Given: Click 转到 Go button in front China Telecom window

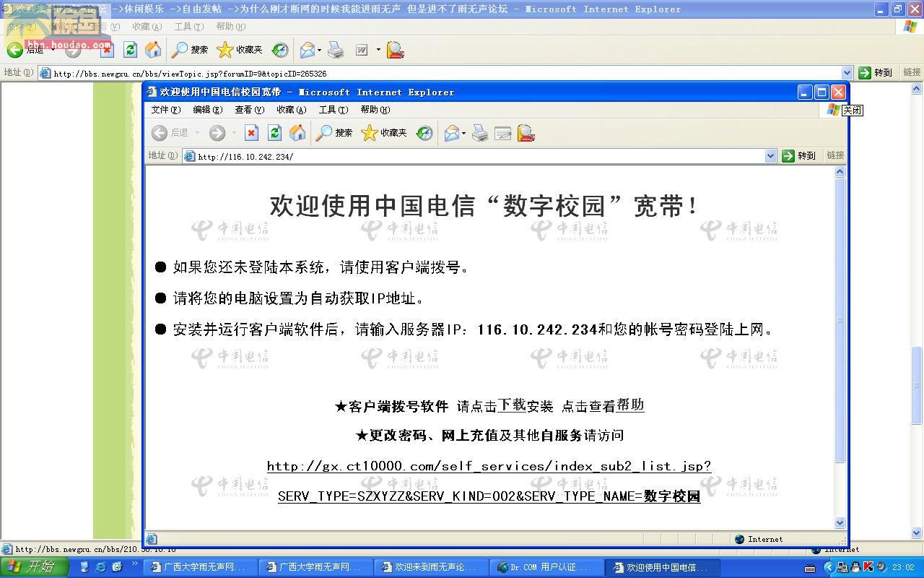Looking at the screenshot, I should pos(799,156).
